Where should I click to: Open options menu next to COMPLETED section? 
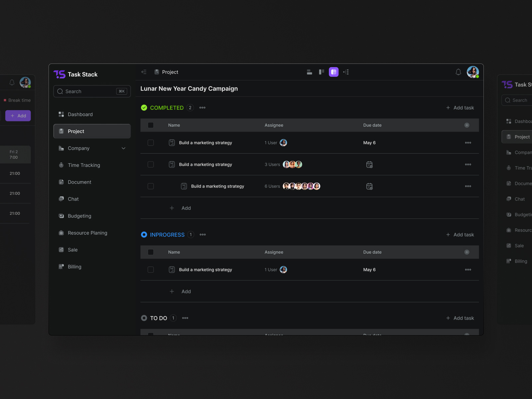click(x=202, y=107)
